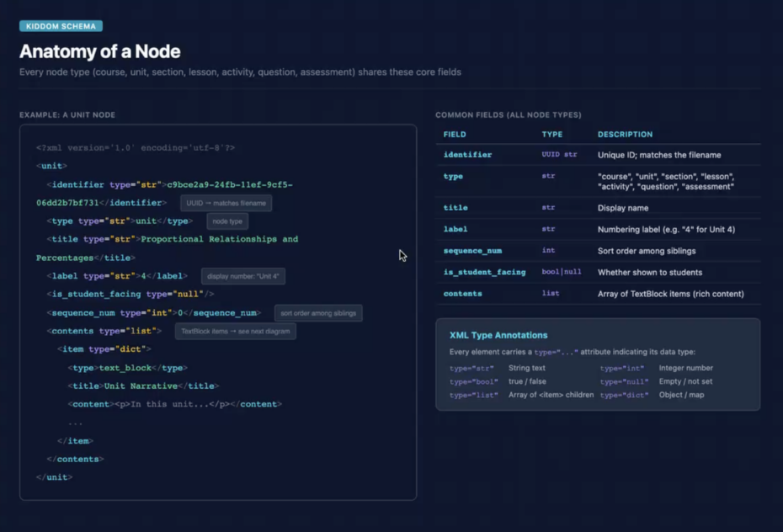Viewport: 783px width, 532px height.
Task: Click 'Whether shown to students' description
Action: pos(650,272)
